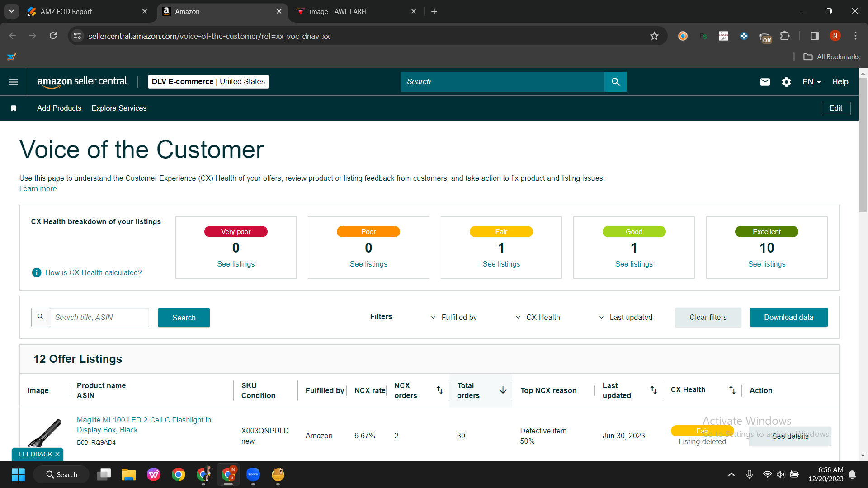Screen dimensions: 868x488
Task: Expand the Last updated filter
Action: coord(625,317)
